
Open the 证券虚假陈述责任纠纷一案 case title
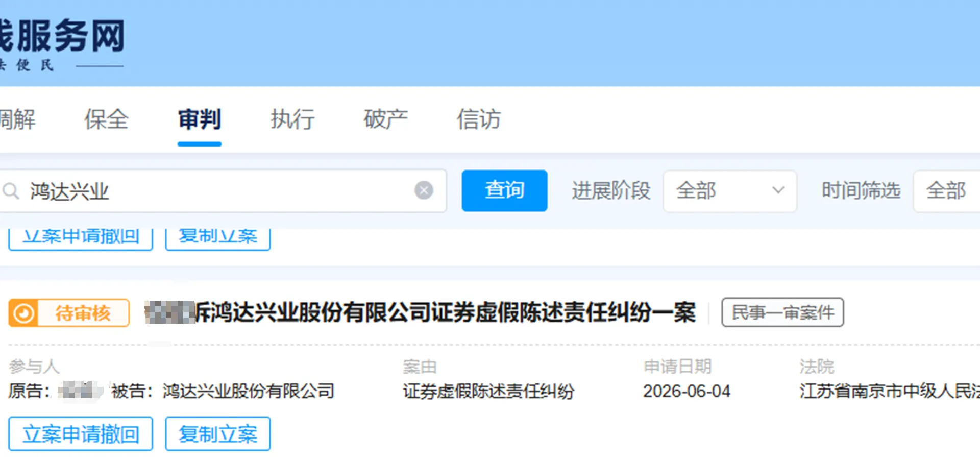pos(420,312)
